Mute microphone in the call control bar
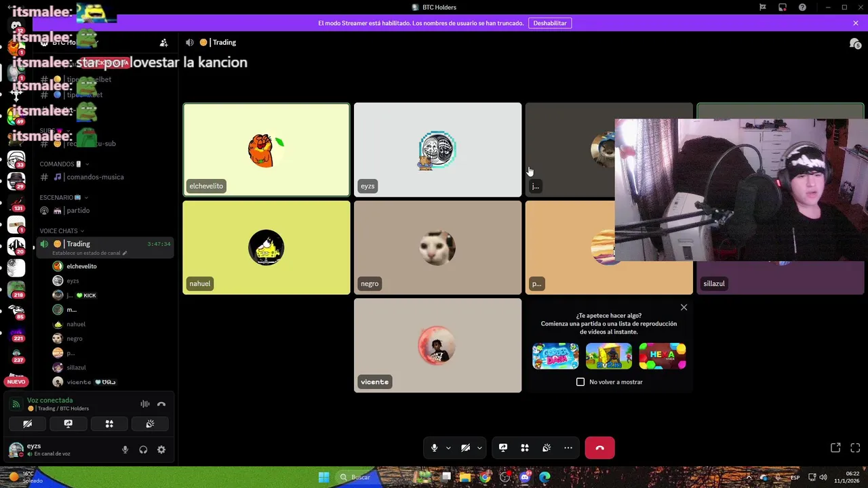868x488 pixels. (x=435, y=448)
